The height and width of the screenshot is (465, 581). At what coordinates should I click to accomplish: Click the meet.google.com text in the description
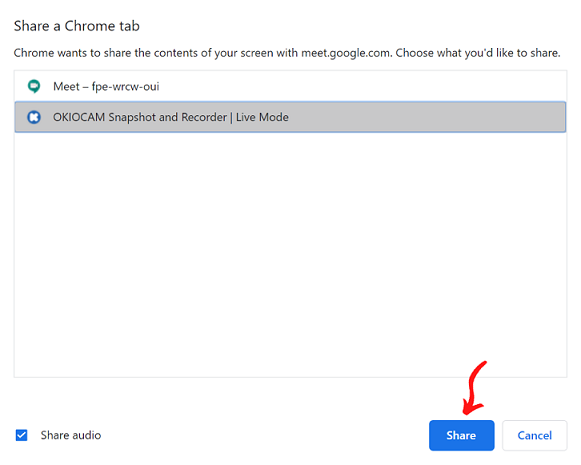(346, 53)
